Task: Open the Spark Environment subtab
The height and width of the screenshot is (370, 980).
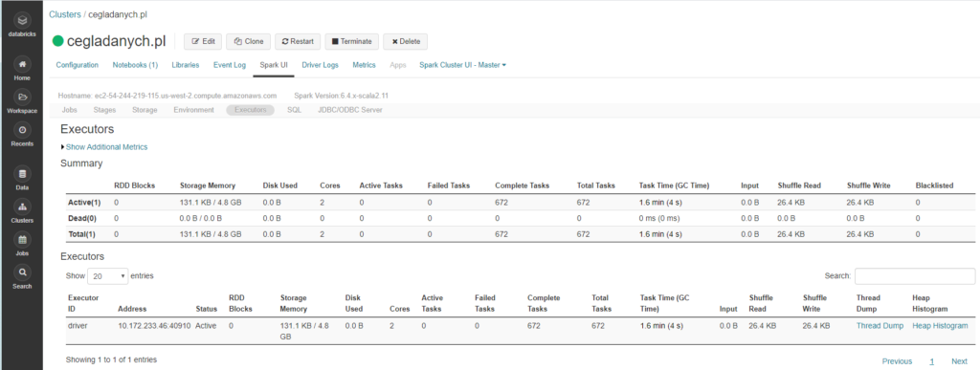Action: [193, 110]
